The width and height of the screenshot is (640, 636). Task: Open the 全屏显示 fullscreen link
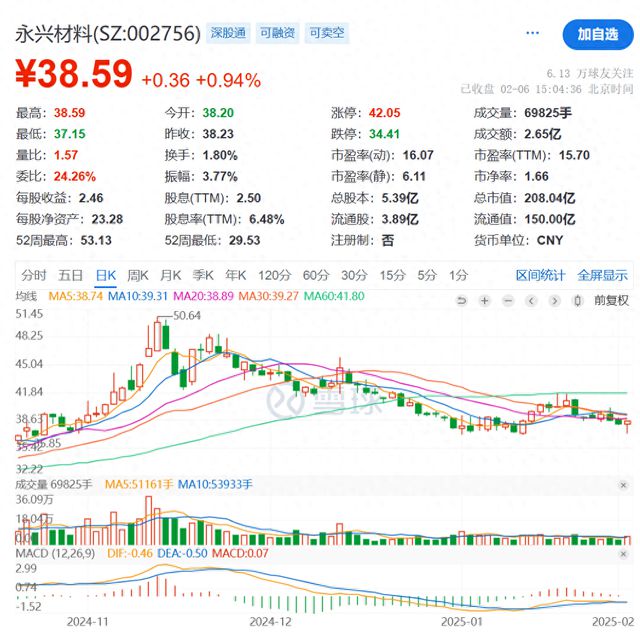click(x=602, y=276)
